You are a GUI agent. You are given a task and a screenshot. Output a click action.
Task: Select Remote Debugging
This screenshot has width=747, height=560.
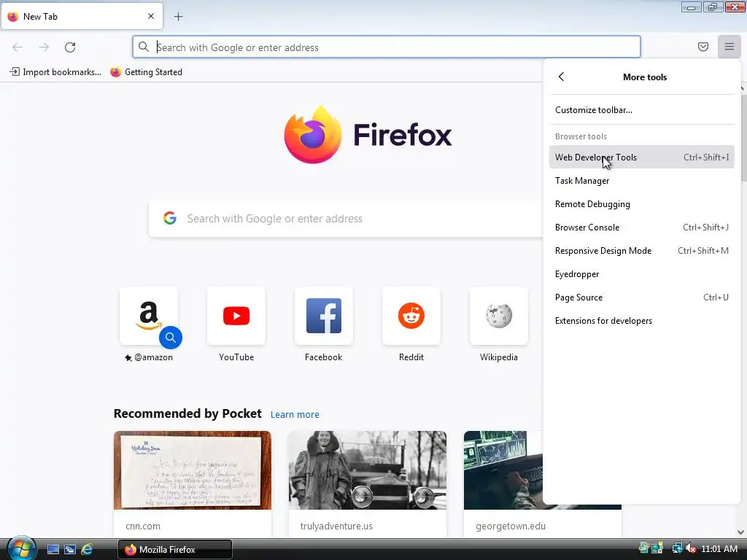641,204
